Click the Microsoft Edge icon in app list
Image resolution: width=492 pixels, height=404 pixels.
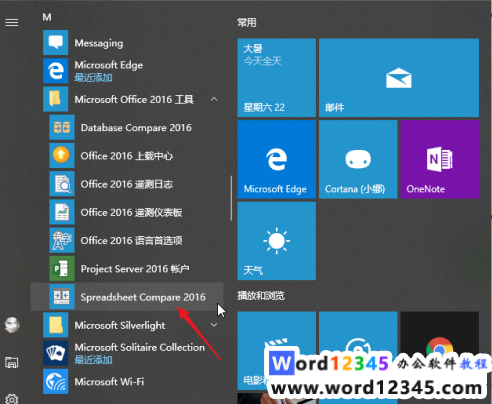click(56, 71)
